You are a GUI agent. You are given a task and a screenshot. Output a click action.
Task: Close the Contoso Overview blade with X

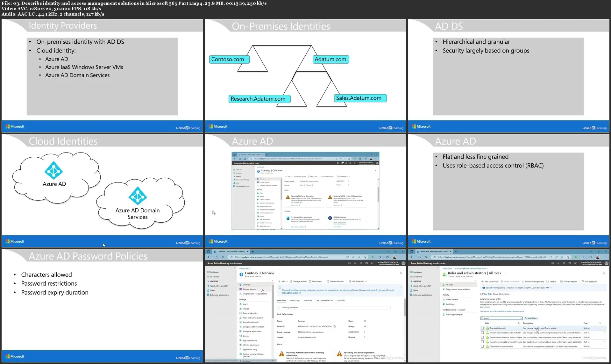coord(401,273)
